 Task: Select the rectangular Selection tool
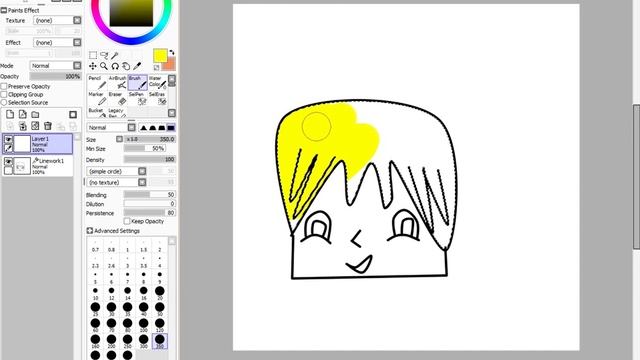[x=93, y=55]
